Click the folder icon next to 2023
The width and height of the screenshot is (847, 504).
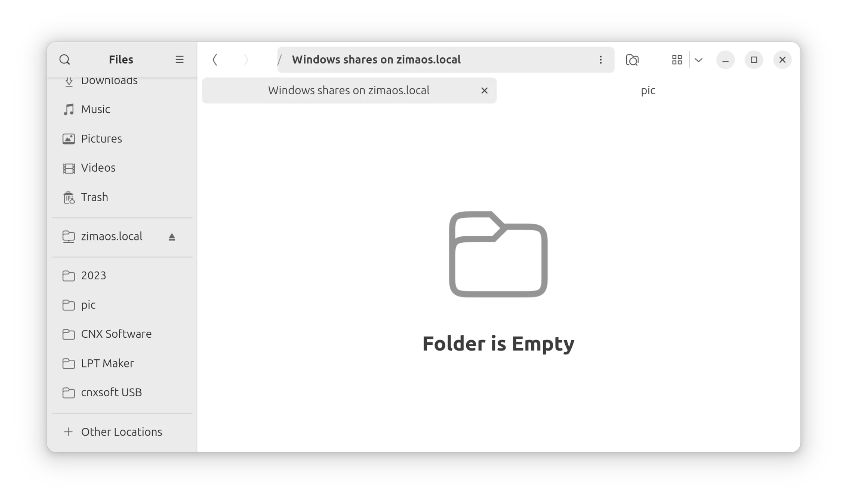(x=69, y=276)
